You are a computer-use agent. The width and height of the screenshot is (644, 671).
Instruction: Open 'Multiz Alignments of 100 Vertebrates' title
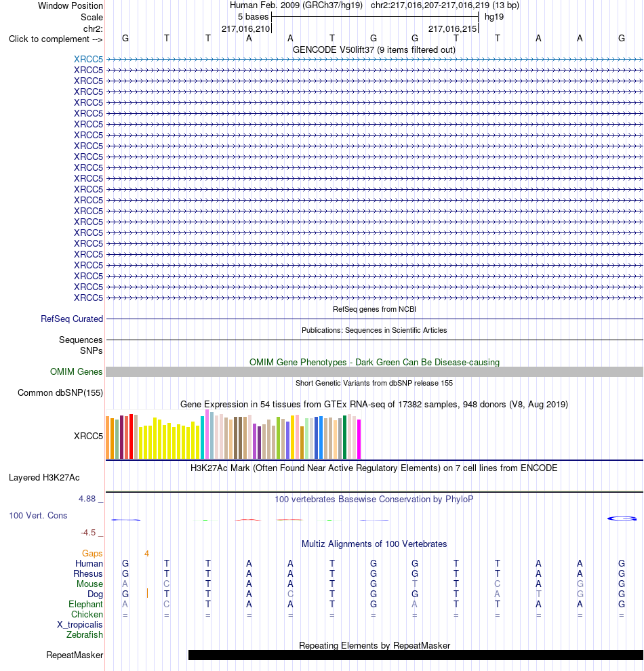point(374,544)
